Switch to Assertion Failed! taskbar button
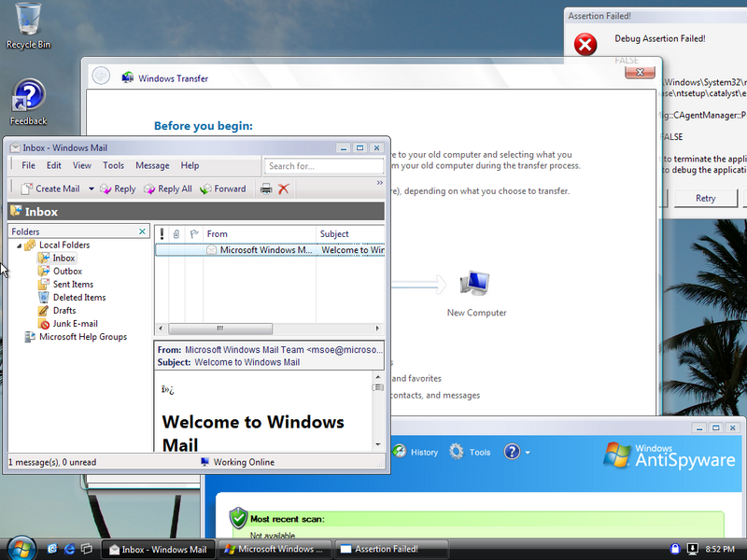The width and height of the screenshot is (747, 560). pos(391,550)
